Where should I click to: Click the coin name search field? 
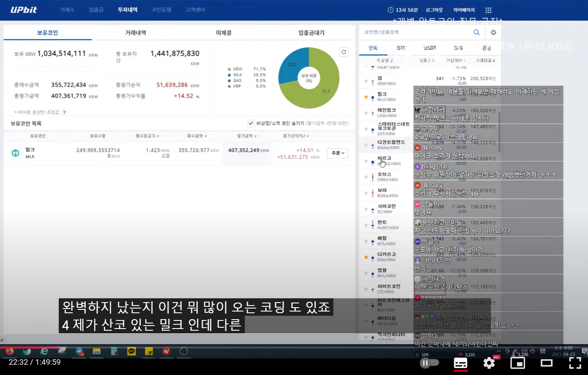416,32
